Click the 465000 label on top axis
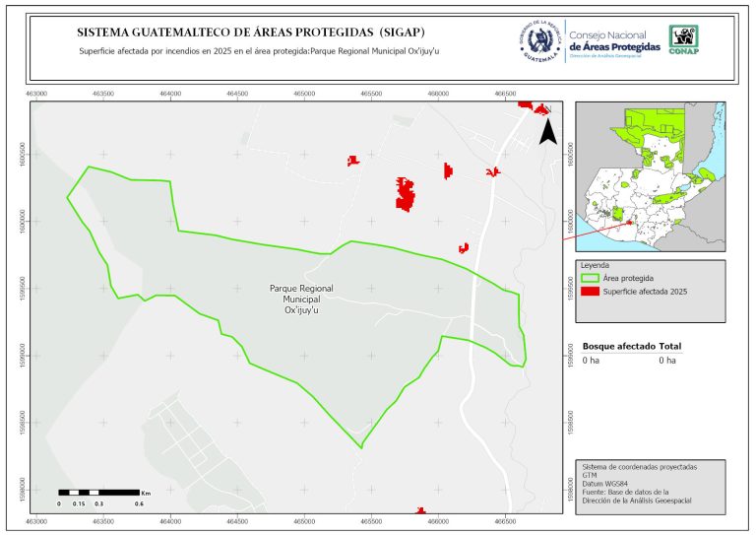756x535 pixels. pos(304,93)
